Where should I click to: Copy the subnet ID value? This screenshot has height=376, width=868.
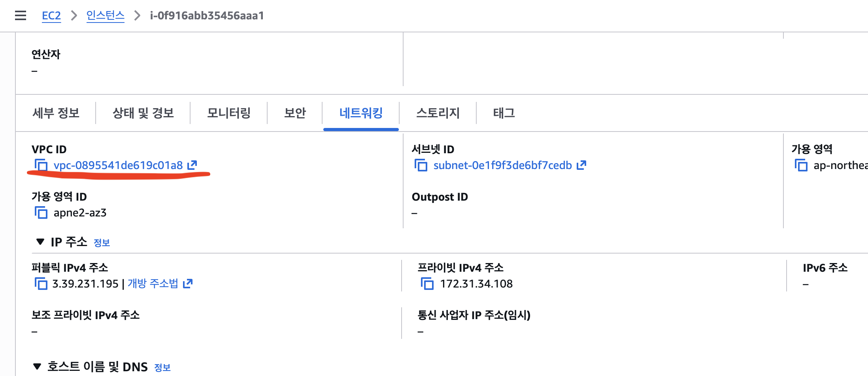tap(421, 165)
